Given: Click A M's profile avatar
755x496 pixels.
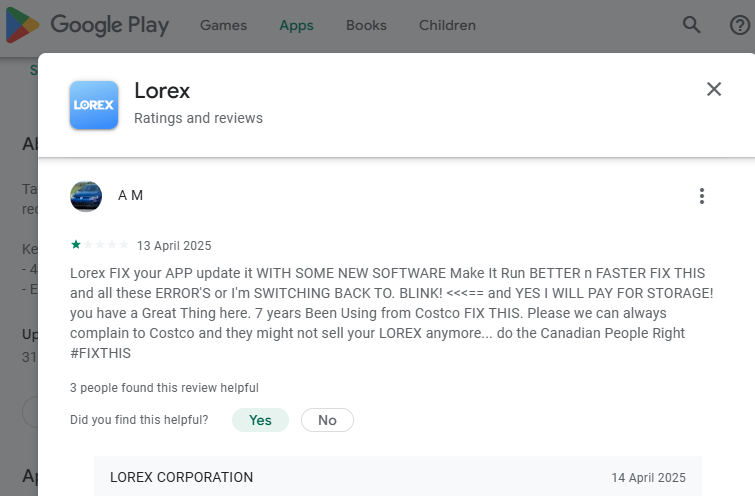Looking at the screenshot, I should point(86,196).
